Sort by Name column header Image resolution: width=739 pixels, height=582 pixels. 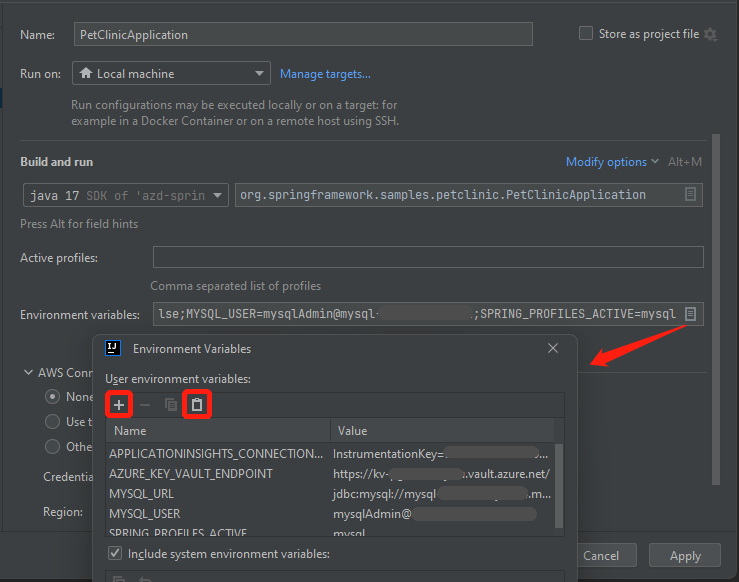218,431
